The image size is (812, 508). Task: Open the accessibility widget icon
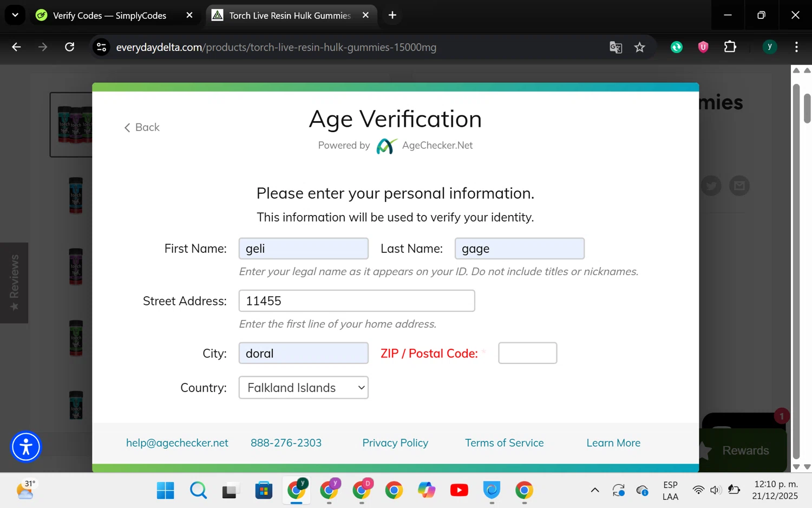point(26,447)
